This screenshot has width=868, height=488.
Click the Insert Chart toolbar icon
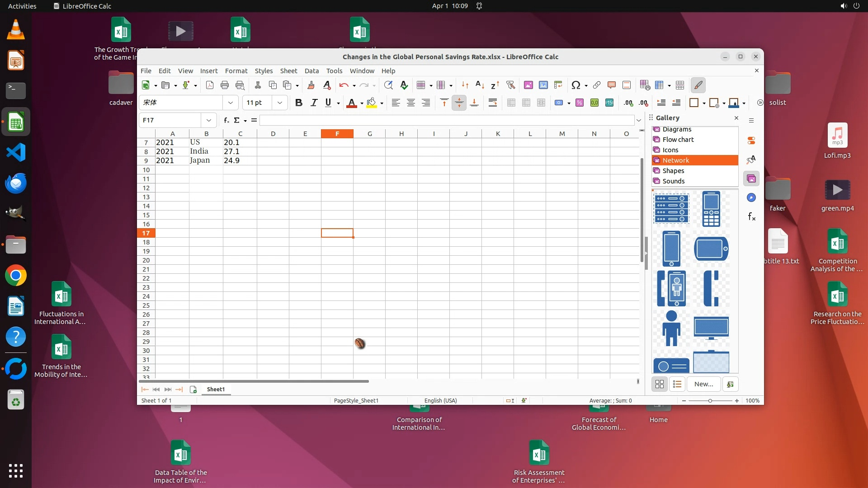pos(543,85)
